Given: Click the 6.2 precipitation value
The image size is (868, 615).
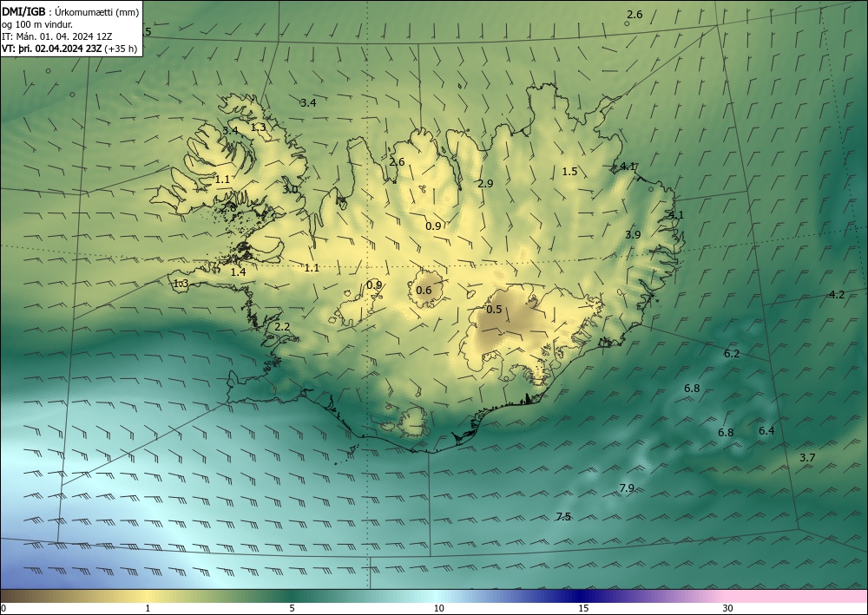Looking at the screenshot, I should (x=732, y=354).
